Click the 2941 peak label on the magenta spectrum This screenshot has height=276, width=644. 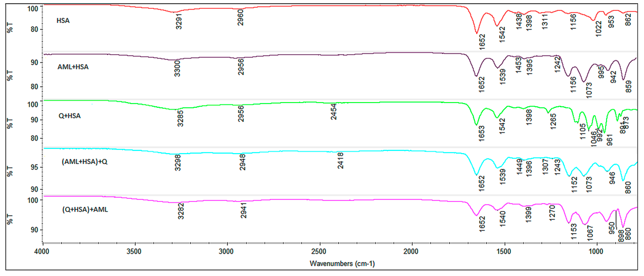pyautogui.click(x=244, y=211)
